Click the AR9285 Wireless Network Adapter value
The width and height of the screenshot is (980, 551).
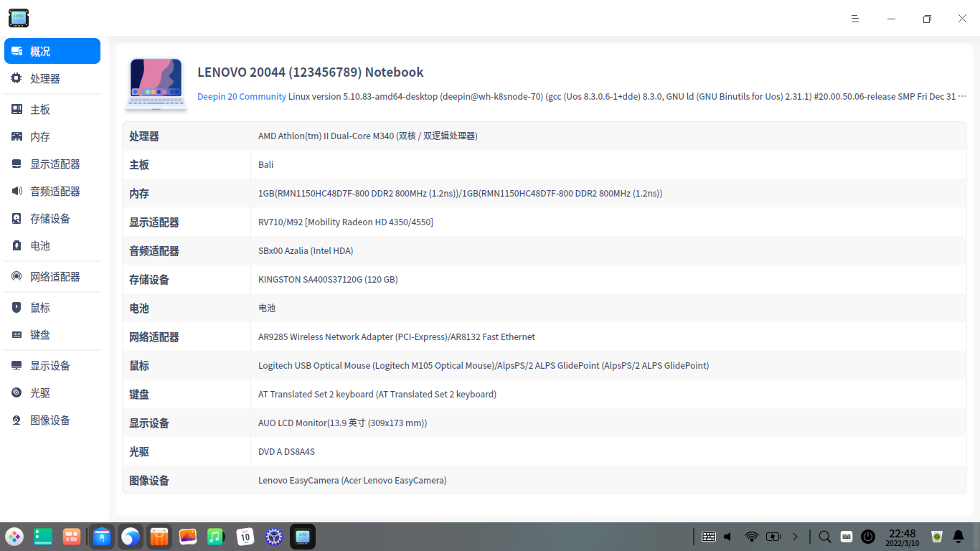[397, 336]
